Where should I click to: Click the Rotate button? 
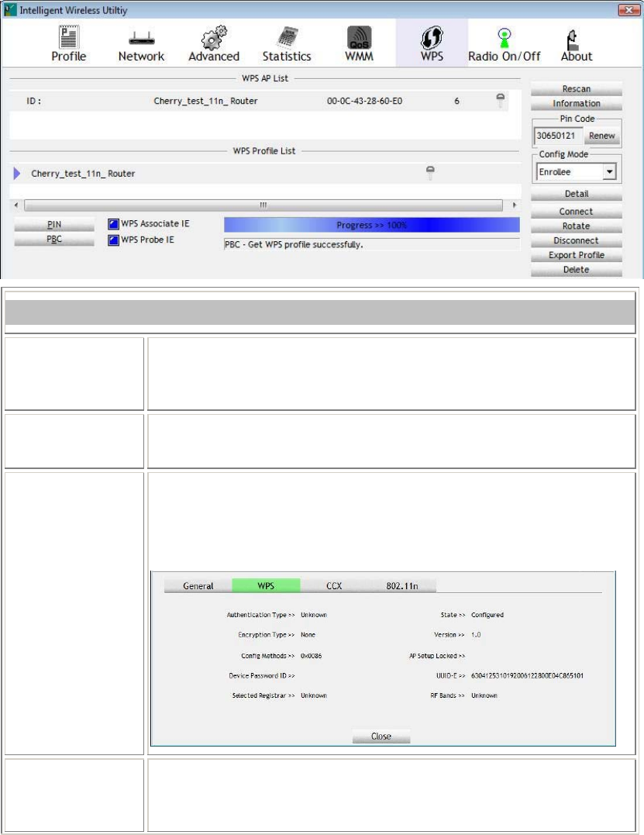(577, 226)
